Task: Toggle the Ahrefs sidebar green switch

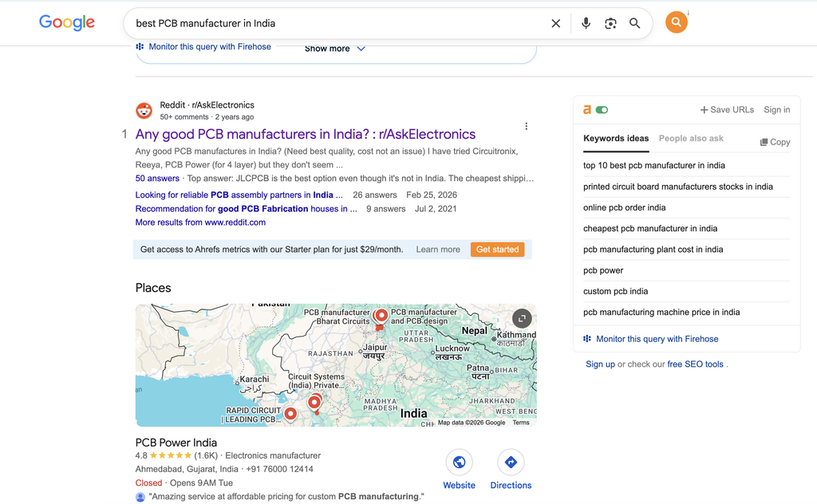Action: pyautogui.click(x=602, y=110)
